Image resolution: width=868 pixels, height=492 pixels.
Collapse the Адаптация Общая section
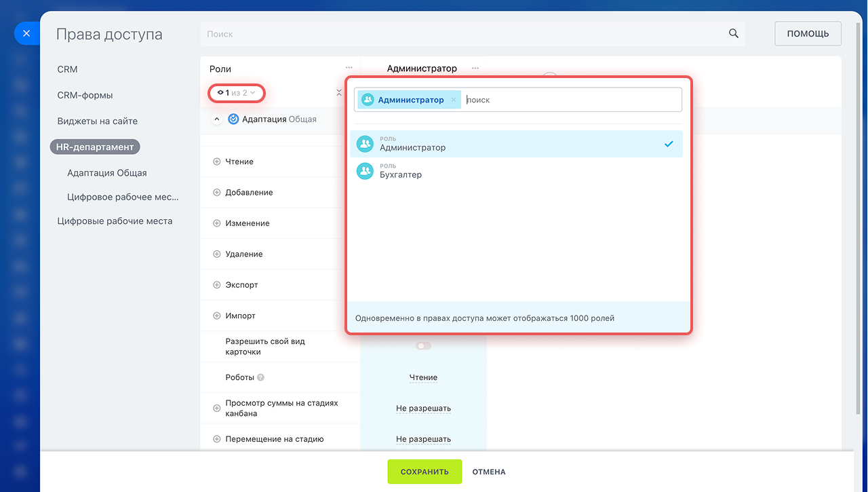pyautogui.click(x=217, y=119)
